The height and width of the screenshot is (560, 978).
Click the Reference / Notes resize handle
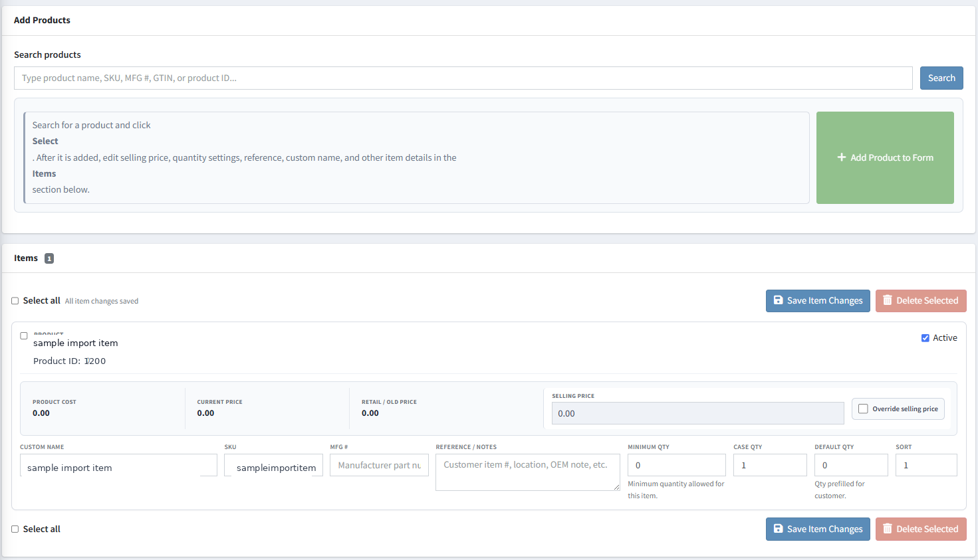[616, 487]
